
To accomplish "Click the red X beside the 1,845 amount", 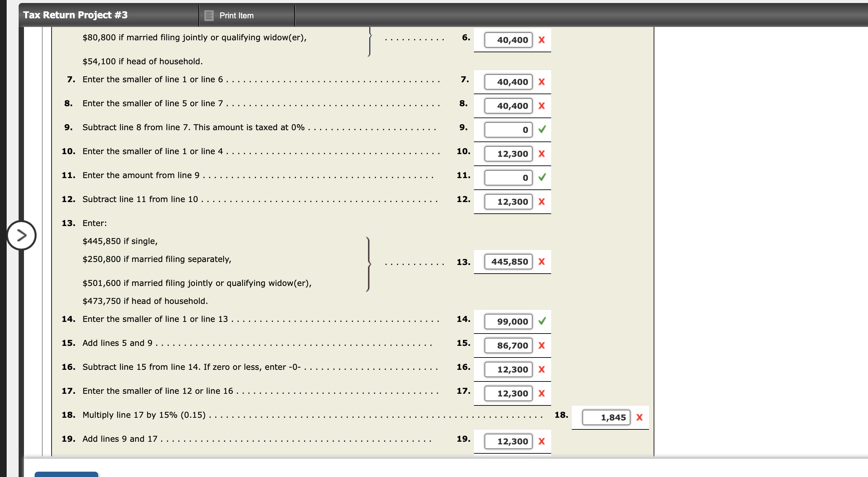I will coord(639,417).
